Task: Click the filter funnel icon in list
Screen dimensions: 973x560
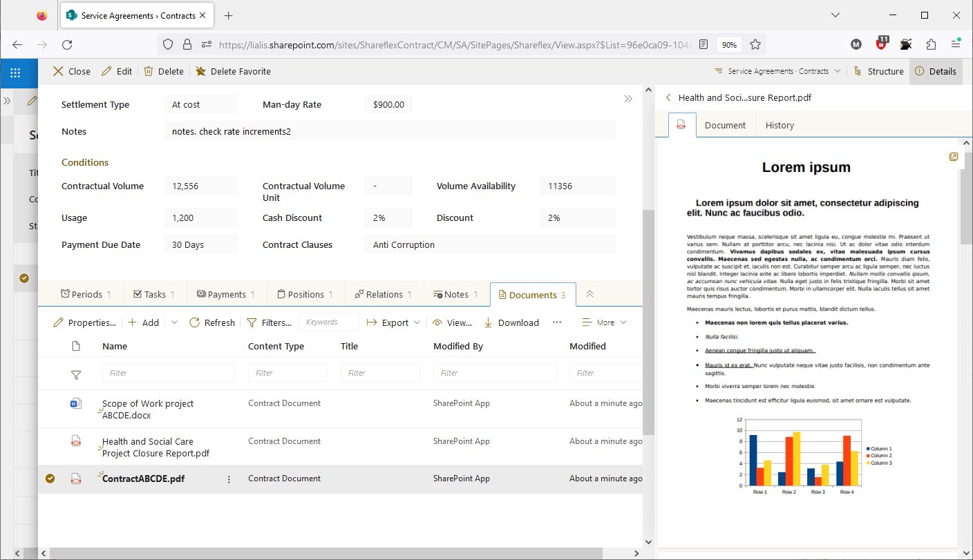Action: coord(76,374)
